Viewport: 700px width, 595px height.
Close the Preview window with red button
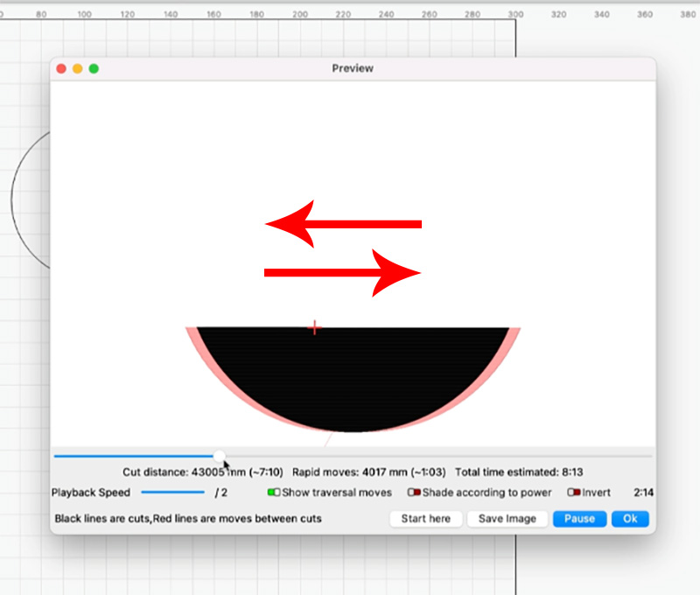(x=61, y=68)
